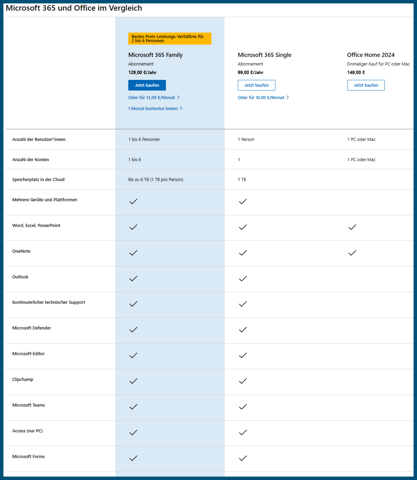The width and height of the screenshot is (417, 480).
Task: Click Single checkmark for Mehrere Geräte und Plattformen
Action: [243, 201]
